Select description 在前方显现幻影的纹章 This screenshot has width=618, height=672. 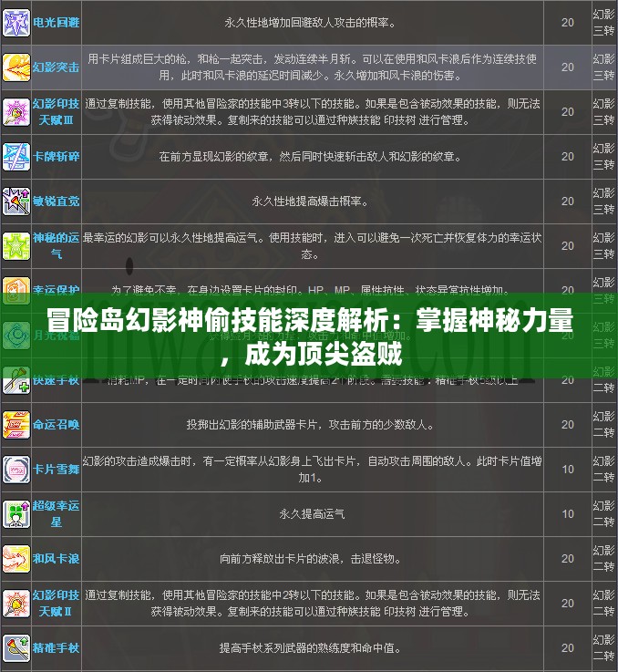[x=310, y=157]
